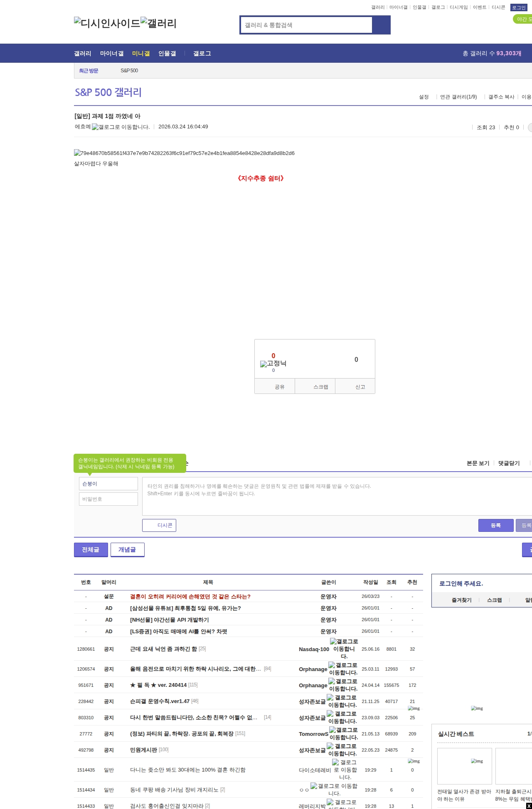Click the 본문 보기 link
Image resolution: width=532 pixels, height=809 pixels.
478,463
